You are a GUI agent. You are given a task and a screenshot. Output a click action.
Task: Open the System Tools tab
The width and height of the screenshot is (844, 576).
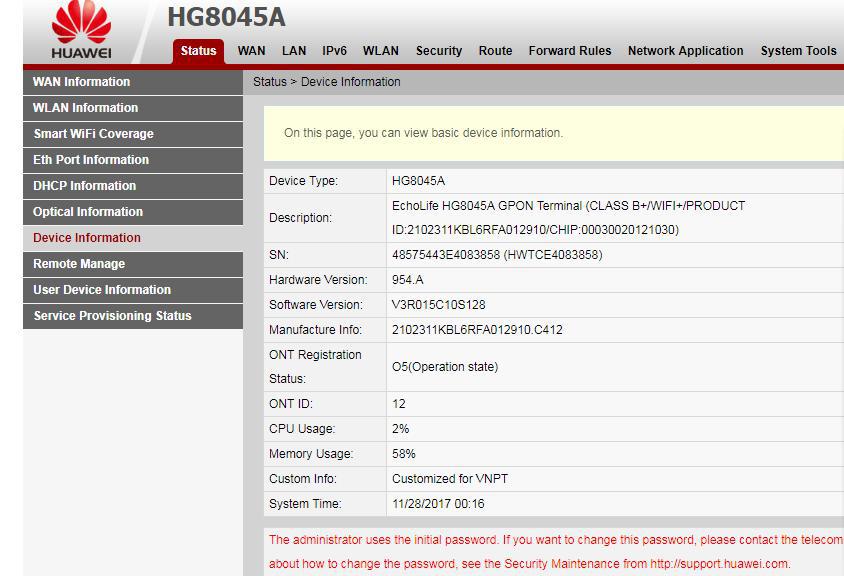point(798,51)
